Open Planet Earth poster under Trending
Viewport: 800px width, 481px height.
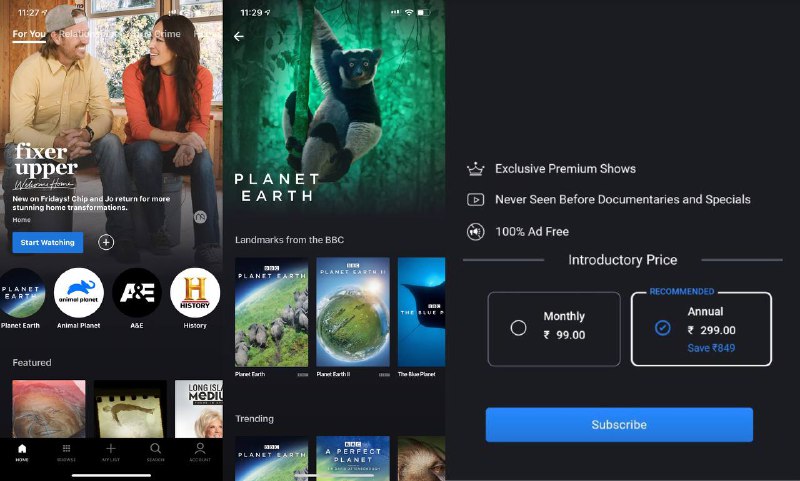click(x=271, y=458)
